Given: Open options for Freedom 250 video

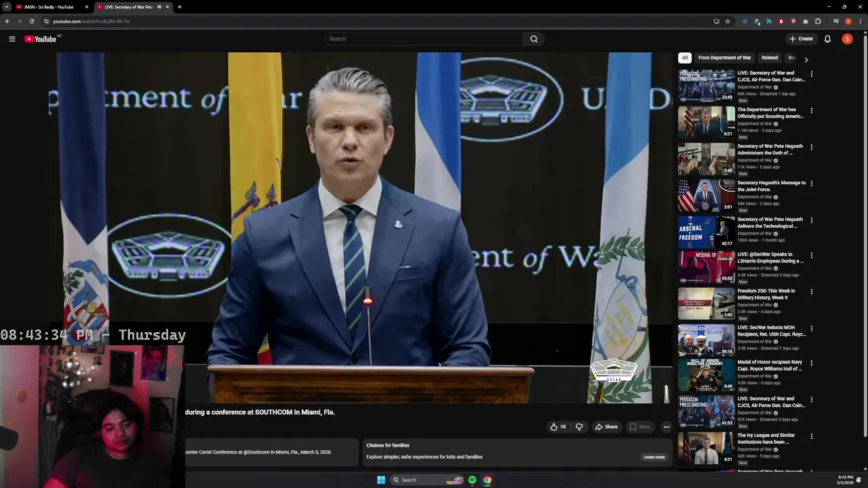Looking at the screenshot, I should tap(811, 292).
